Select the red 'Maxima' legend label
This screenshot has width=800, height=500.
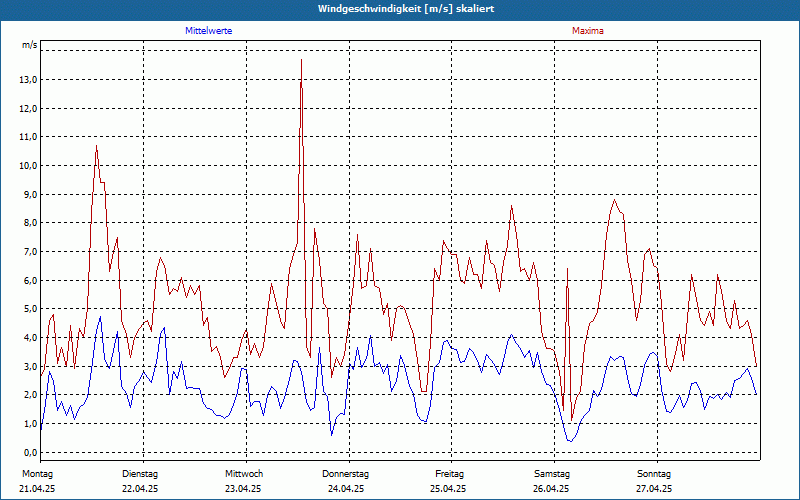(x=588, y=31)
